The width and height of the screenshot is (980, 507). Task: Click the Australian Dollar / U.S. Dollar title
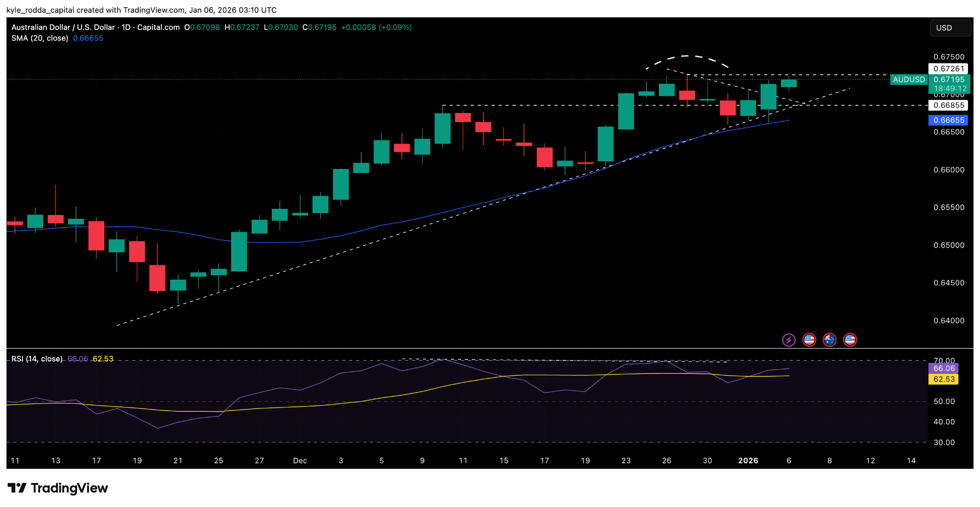pyautogui.click(x=63, y=27)
